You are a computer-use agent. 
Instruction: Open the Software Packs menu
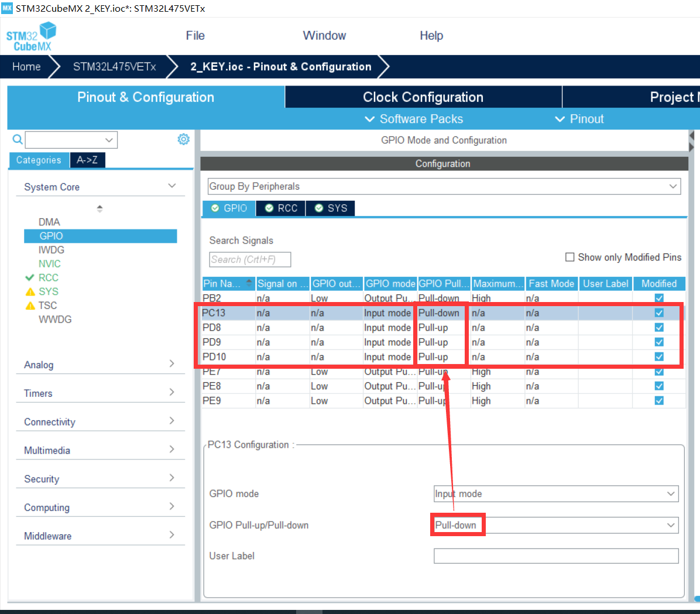(x=414, y=119)
